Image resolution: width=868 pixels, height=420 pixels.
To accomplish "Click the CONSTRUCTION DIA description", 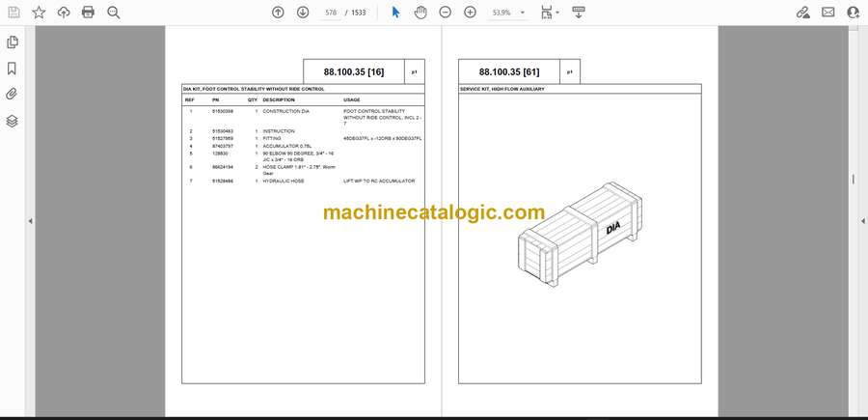I will 285,111.
